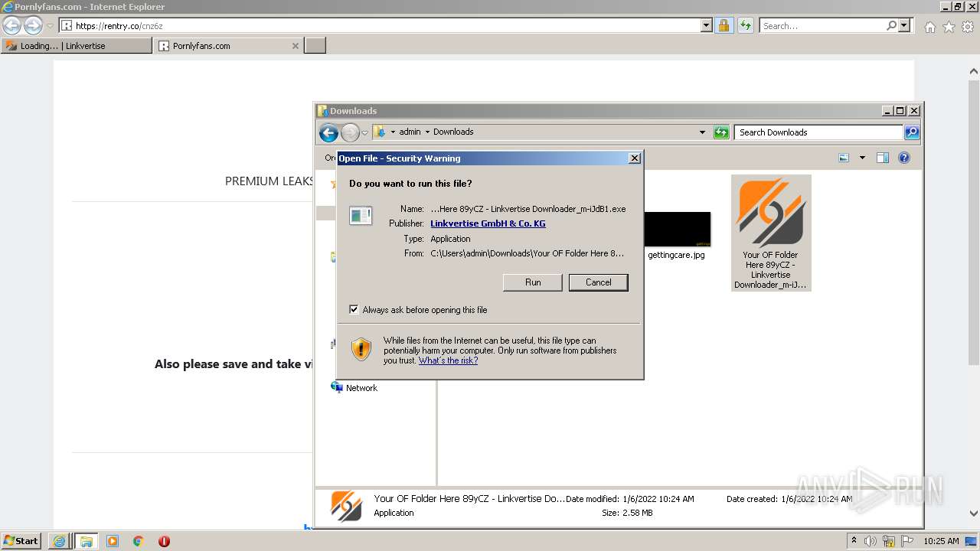
Task: Switch to 'Loading... | Linkvertise' tab
Action: click(x=77, y=46)
